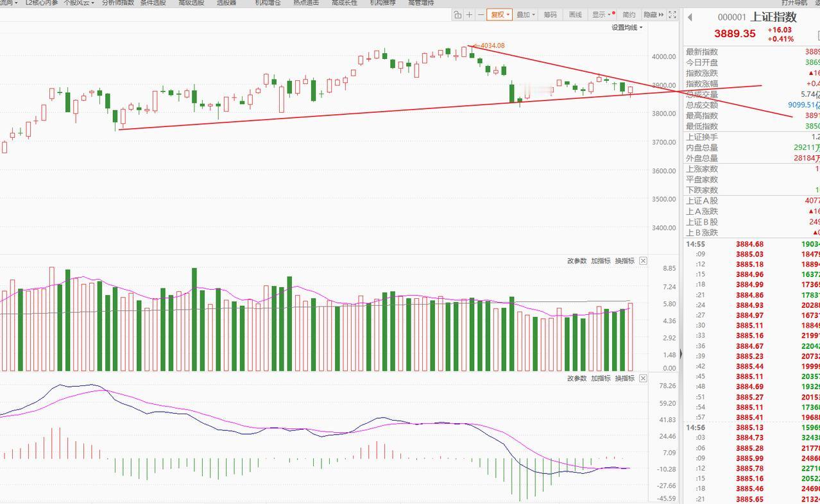
Task: Click the 内盘总量 row
Action: [x=752, y=147]
